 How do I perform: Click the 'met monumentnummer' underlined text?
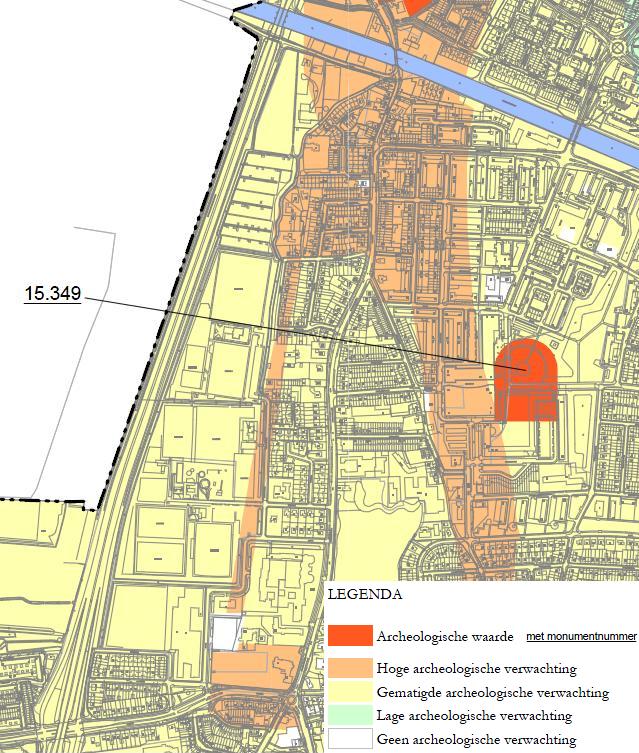[x=581, y=637]
